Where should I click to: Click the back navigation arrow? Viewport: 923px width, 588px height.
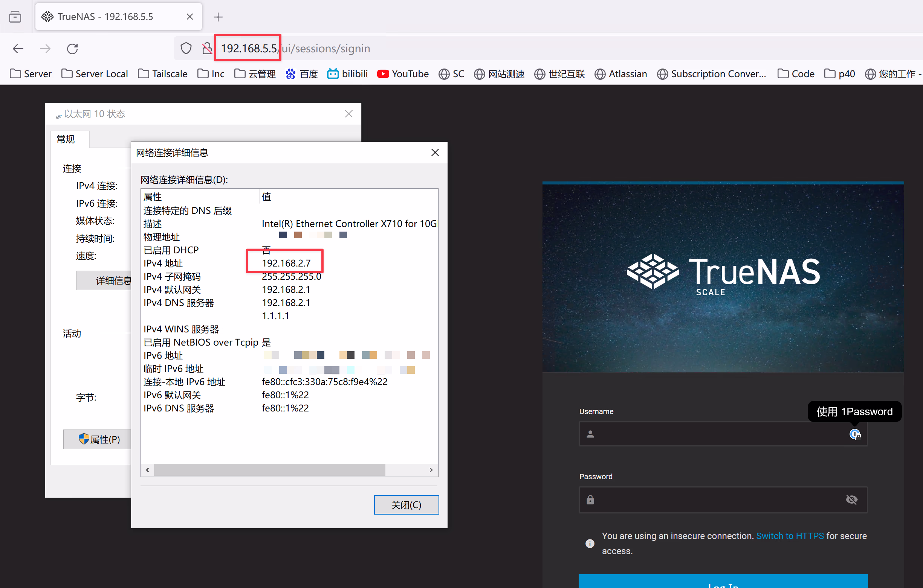point(18,49)
